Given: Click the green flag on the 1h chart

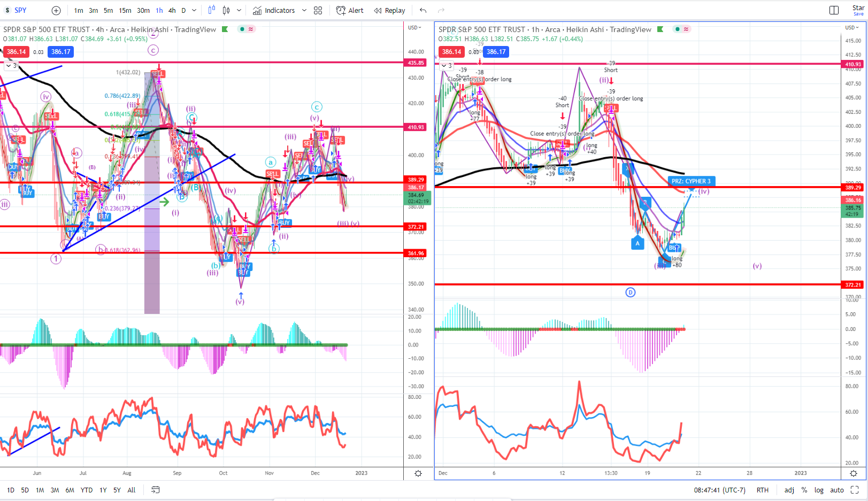Looking at the screenshot, I should 660,29.
